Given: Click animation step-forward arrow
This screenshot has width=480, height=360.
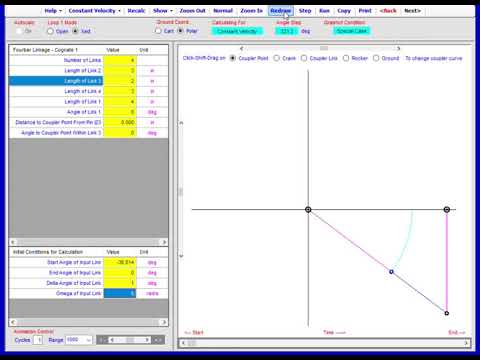Looking at the screenshot, I should click(147, 340).
